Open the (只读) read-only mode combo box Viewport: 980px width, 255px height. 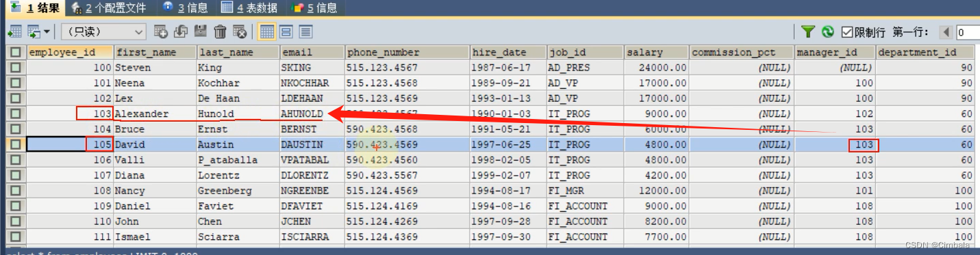coord(103,31)
